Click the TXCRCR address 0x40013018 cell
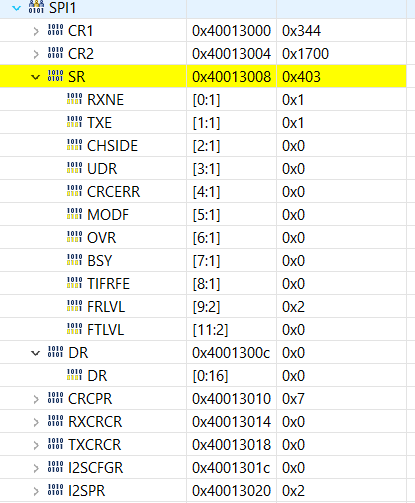This screenshot has height=503, width=415. [232, 445]
